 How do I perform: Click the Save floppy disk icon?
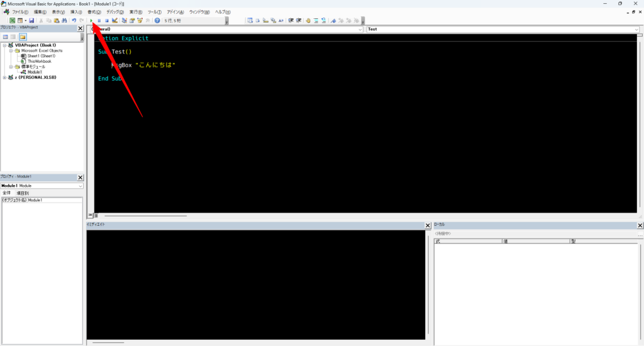coord(31,21)
